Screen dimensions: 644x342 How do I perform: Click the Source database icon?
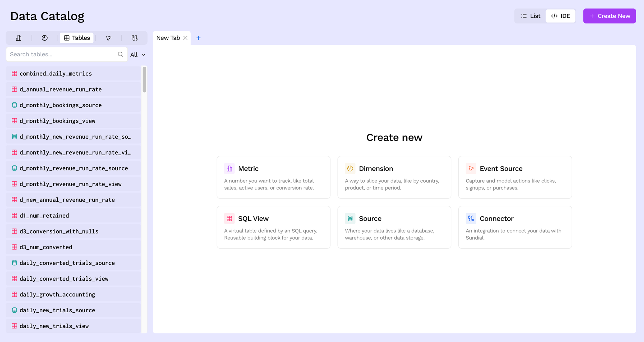(350, 218)
